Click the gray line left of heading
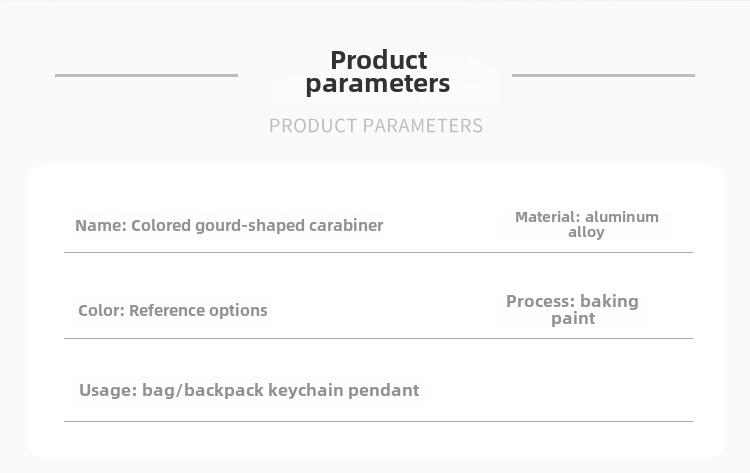The image size is (750, 473). (146, 75)
